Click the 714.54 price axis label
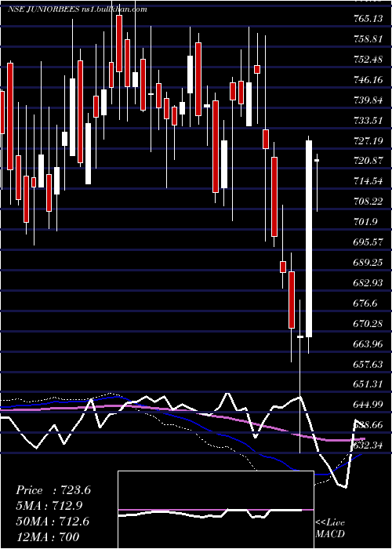 pos(368,181)
